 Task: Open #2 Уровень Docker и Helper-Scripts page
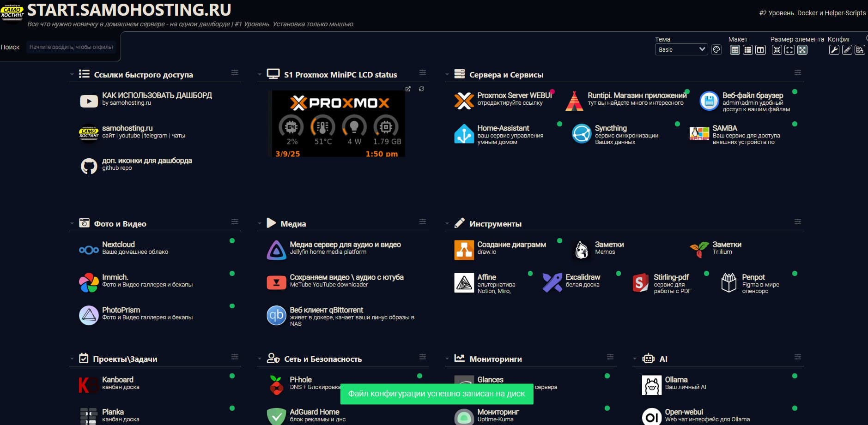click(812, 13)
